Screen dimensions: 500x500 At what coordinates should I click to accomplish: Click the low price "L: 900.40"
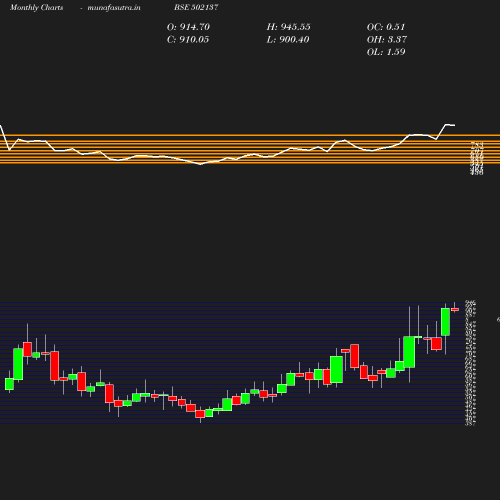tap(288, 40)
